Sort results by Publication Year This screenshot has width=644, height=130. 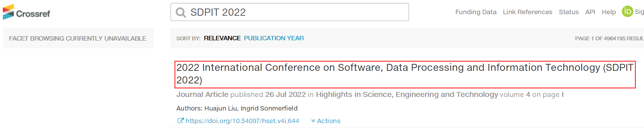coord(274,38)
